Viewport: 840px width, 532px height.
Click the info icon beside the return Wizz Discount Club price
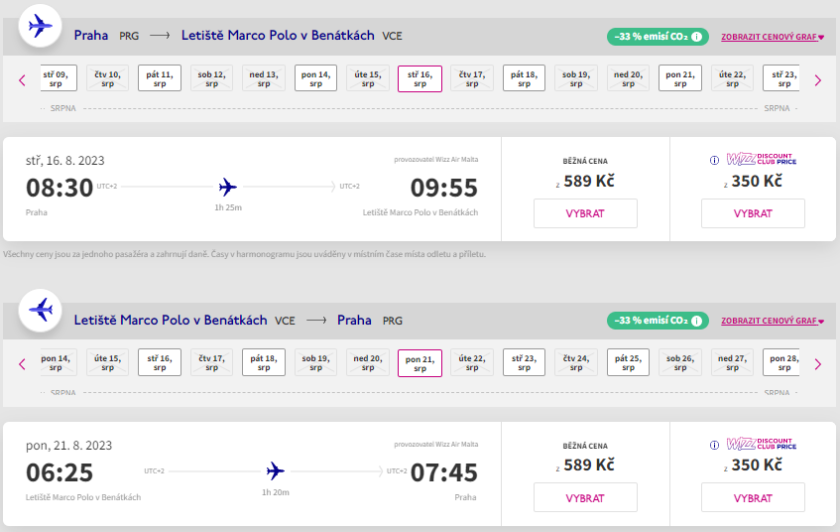[x=714, y=444]
